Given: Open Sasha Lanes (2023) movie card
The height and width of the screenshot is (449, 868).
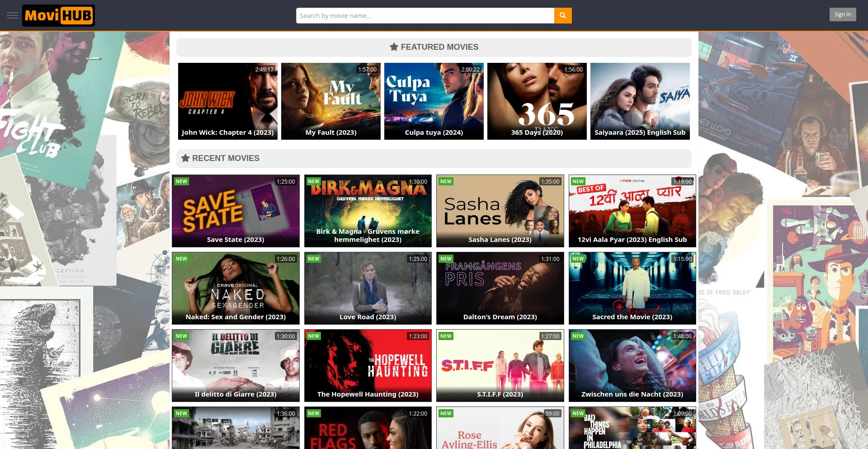Looking at the screenshot, I should [500, 211].
